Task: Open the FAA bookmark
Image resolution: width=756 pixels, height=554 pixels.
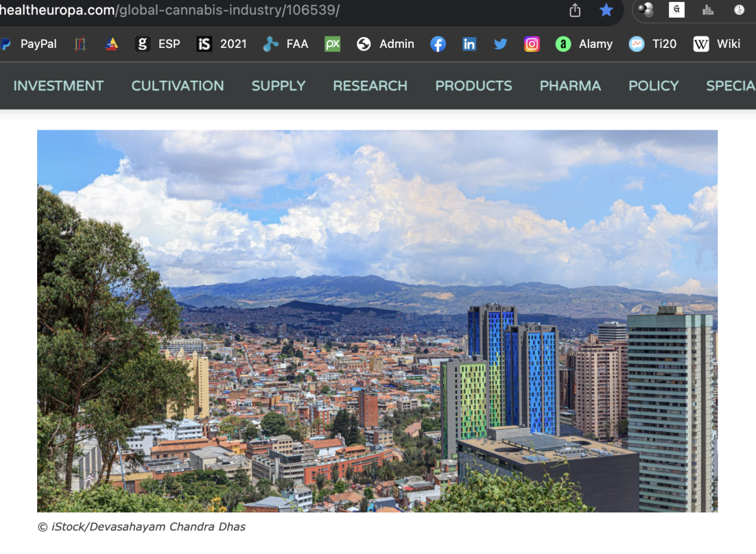Action: [286, 44]
